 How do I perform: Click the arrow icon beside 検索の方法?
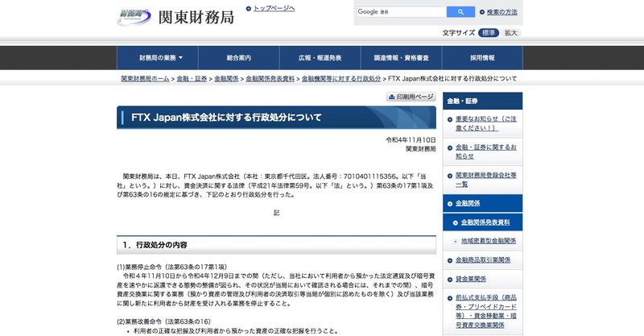tap(481, 12)
